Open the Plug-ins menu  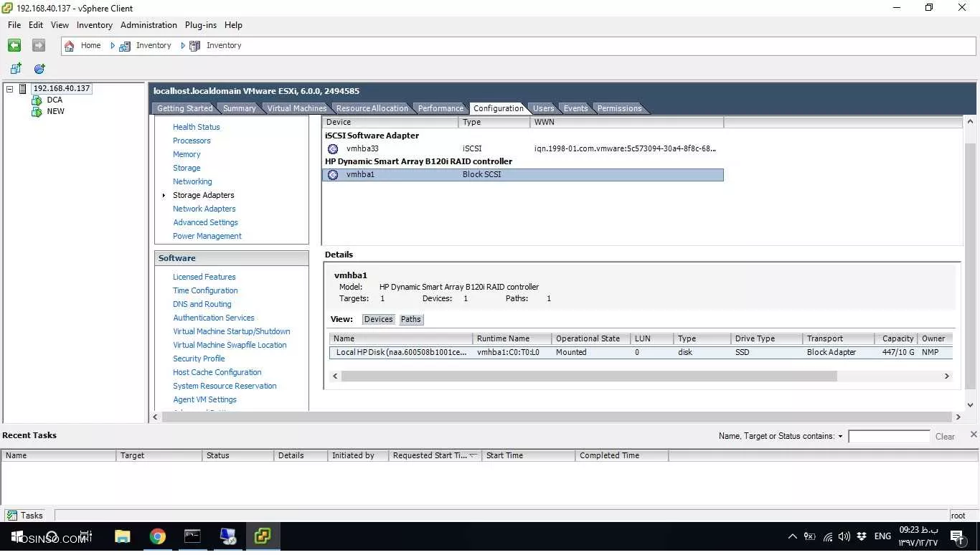tap(201, 25)
